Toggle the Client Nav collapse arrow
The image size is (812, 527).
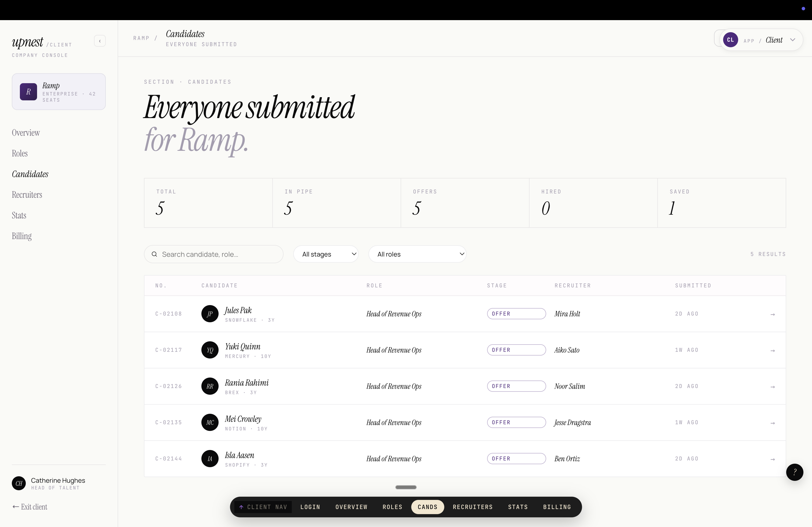241,507
